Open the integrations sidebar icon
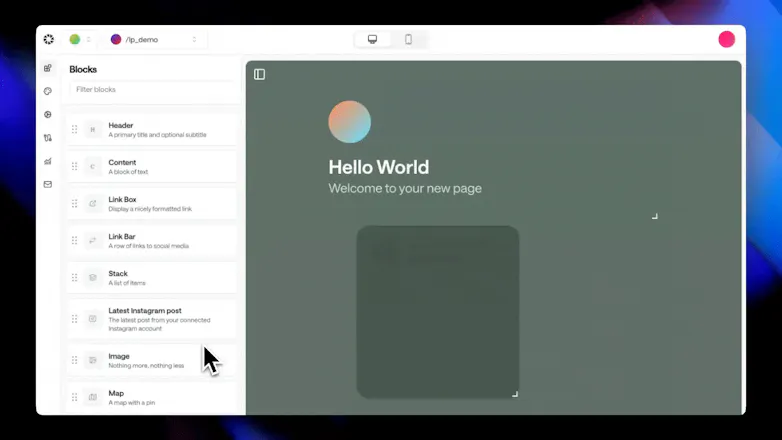Viewport: 782px width, 440px height. 48,138
